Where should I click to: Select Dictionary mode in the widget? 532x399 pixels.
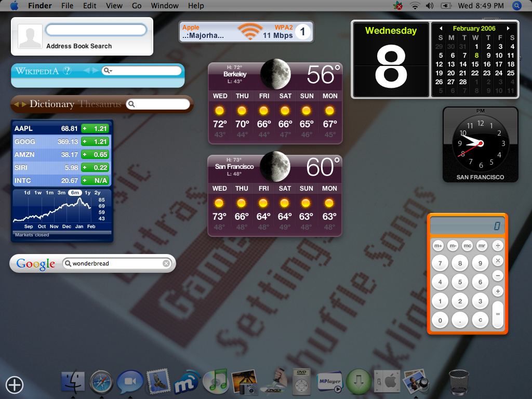[x=52, y=104]
